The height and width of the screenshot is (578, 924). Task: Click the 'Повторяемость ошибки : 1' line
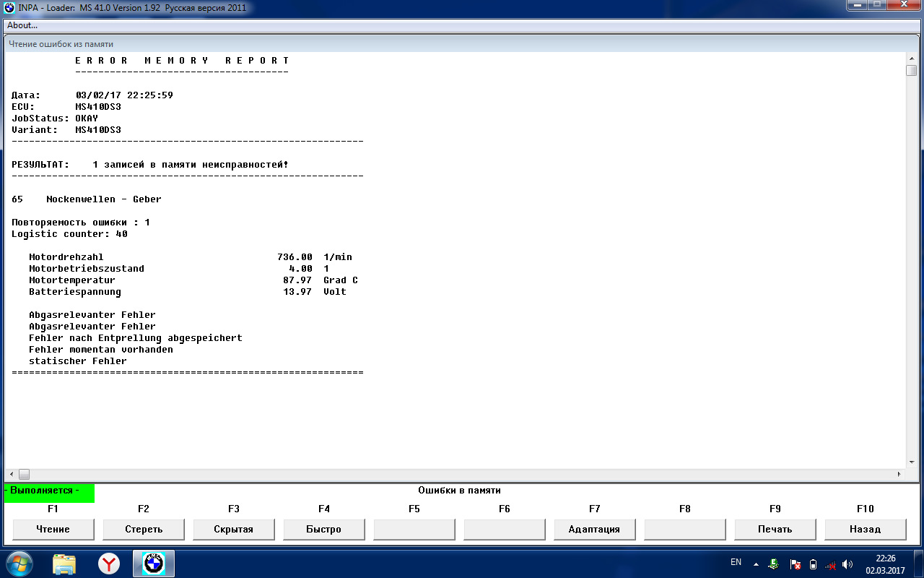[x=81, y=223]
